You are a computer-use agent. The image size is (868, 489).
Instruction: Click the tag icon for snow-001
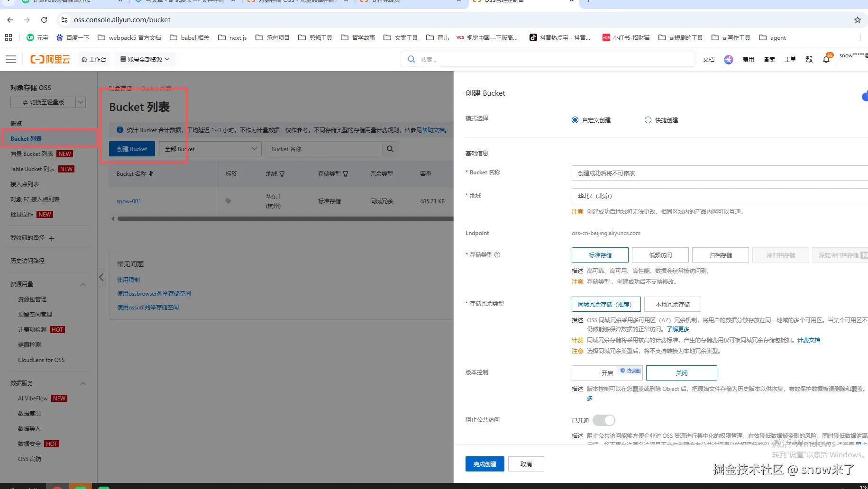click(228, 201)
